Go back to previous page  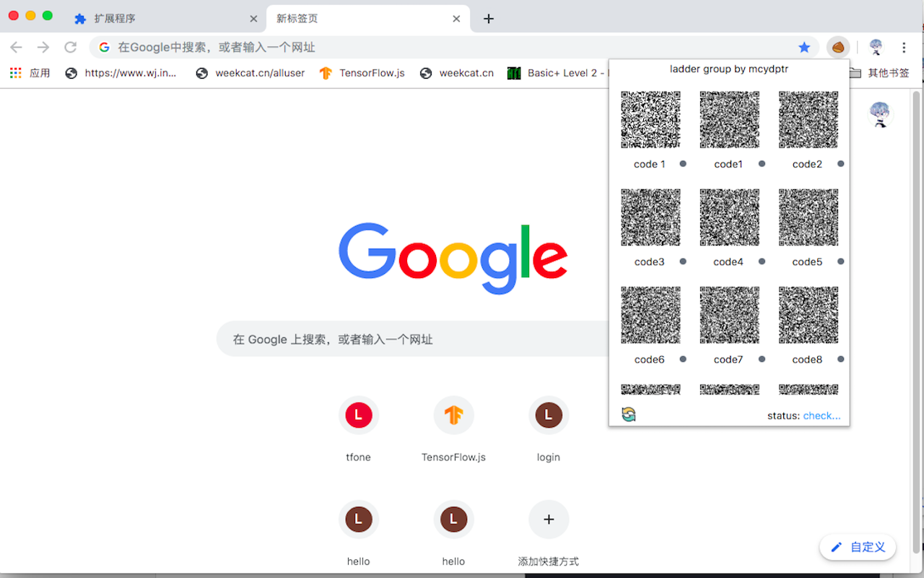pos(16,47)
